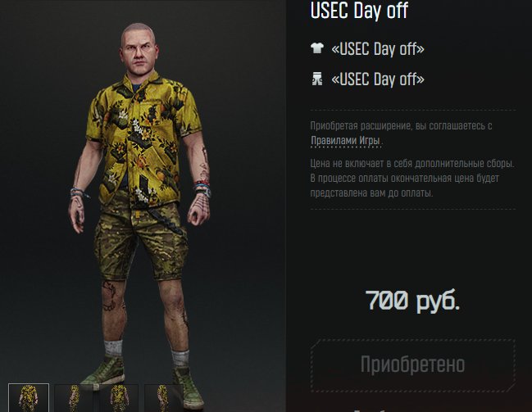Click the USEC Day off page title

(359, 10)
